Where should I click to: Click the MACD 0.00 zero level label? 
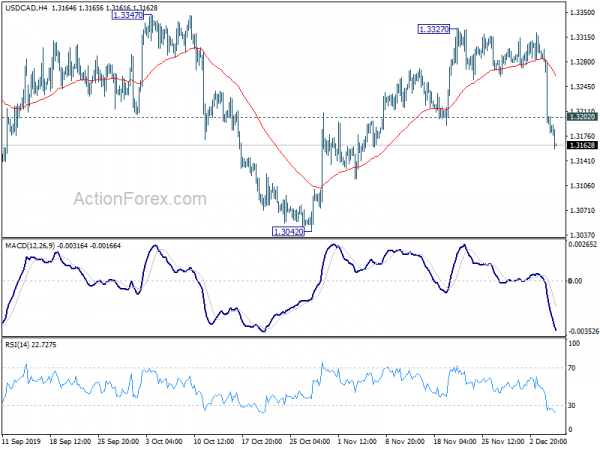(575, 281)
